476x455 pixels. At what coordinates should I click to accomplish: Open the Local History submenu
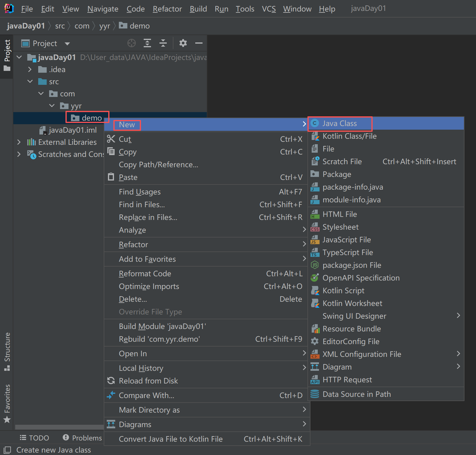pos(206,368)
